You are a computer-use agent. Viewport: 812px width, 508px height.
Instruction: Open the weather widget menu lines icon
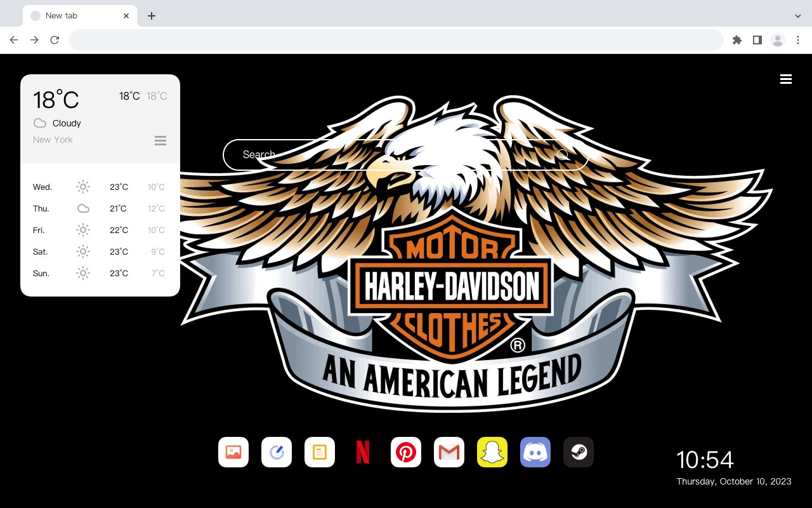pyautogui.click(x=160, y=140)
